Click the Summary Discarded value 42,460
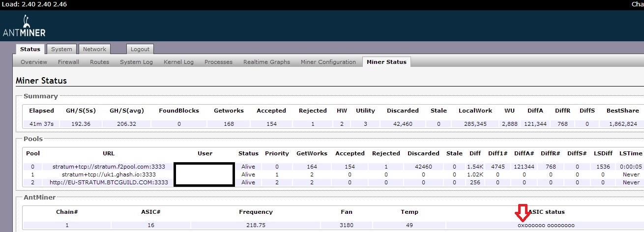 tap(403, 124)
